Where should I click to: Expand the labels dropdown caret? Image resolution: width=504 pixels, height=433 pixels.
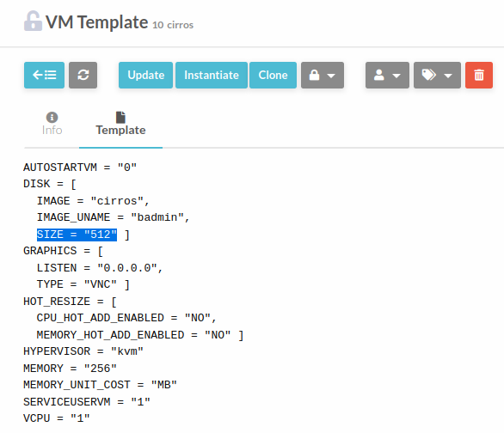click(448, 76)
